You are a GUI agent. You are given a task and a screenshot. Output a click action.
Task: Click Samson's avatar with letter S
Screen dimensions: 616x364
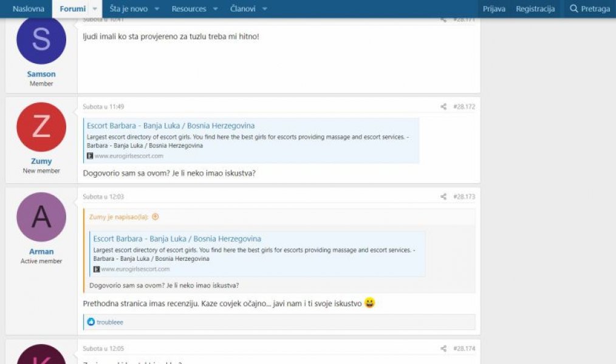click(41, 40)
